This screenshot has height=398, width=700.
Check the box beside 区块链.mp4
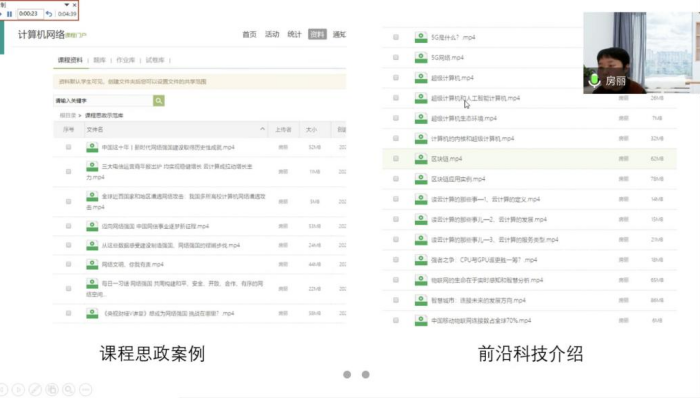396,158
